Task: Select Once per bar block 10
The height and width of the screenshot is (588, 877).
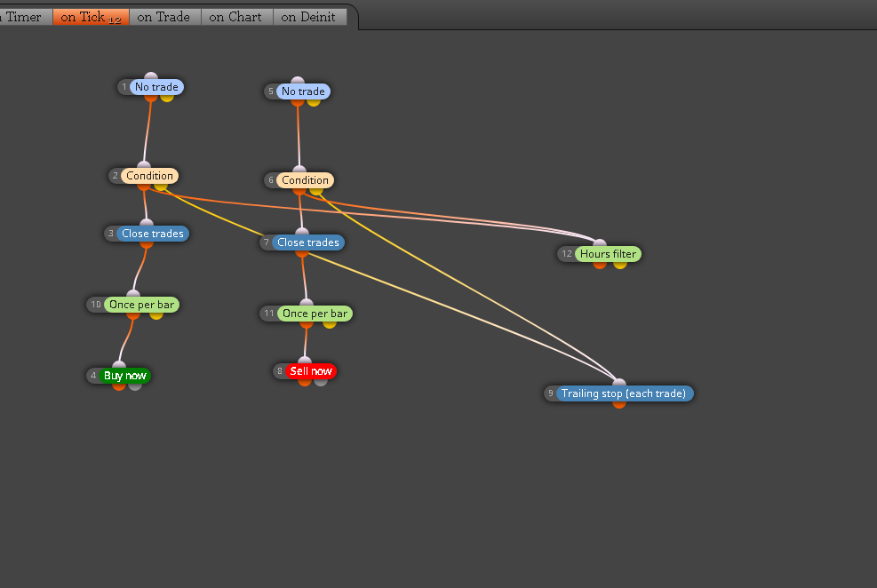Action: click(141, 305)
